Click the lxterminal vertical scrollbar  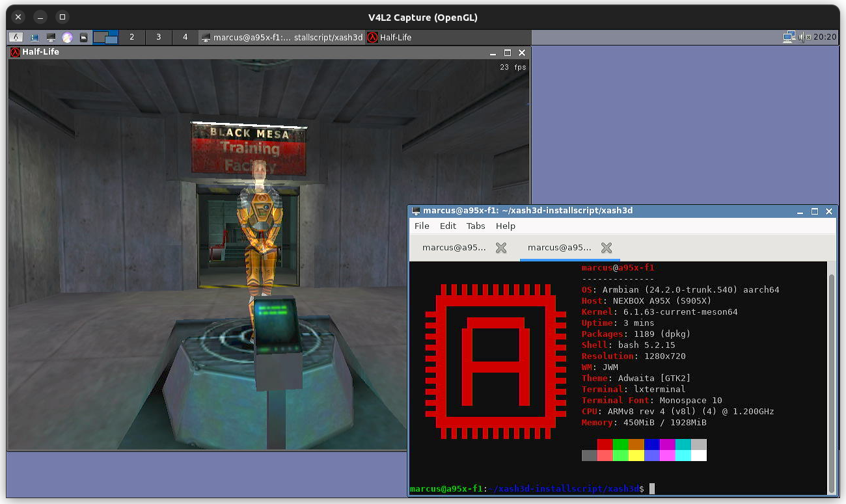pos(831,378)
